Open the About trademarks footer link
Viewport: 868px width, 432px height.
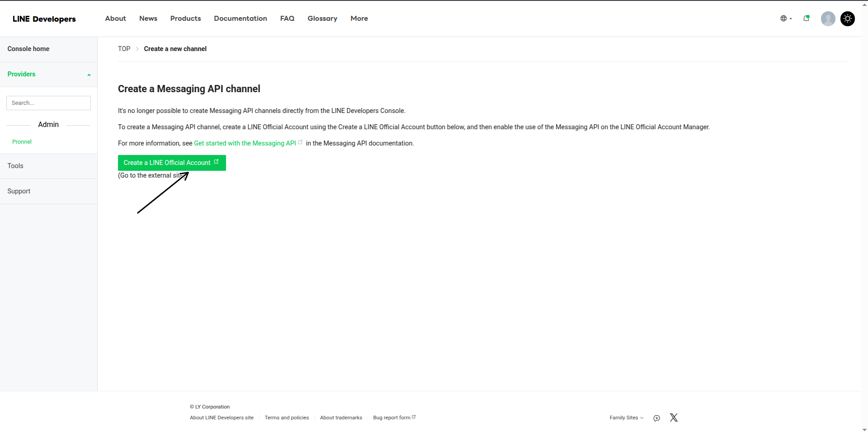[341, 418]
